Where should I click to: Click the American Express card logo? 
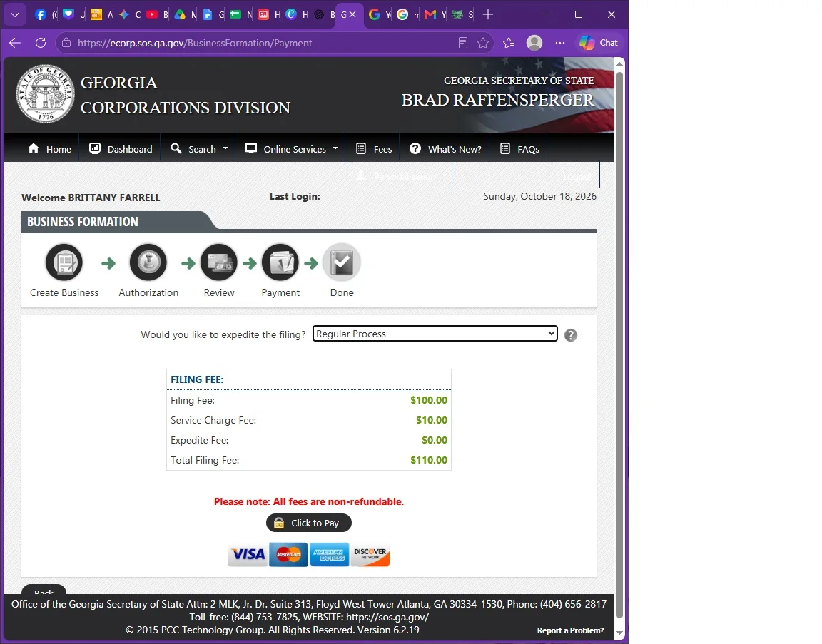329,554
